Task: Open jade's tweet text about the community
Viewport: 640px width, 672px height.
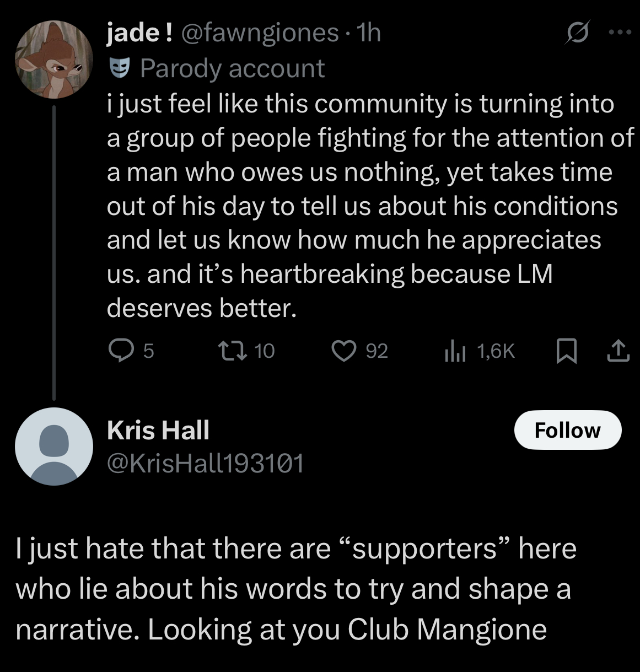Action: 369,206
